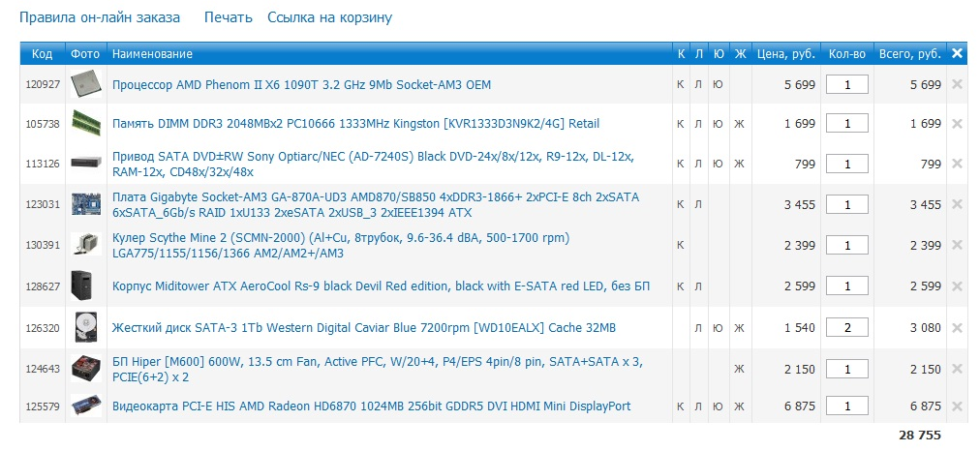Select the quantity field for Radeon video card
This screenshot has width=980, height=451.
coord(847,406)
